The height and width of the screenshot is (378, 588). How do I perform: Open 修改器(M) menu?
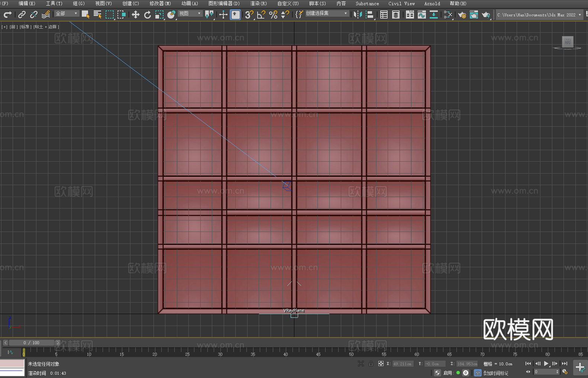(160, 3)
